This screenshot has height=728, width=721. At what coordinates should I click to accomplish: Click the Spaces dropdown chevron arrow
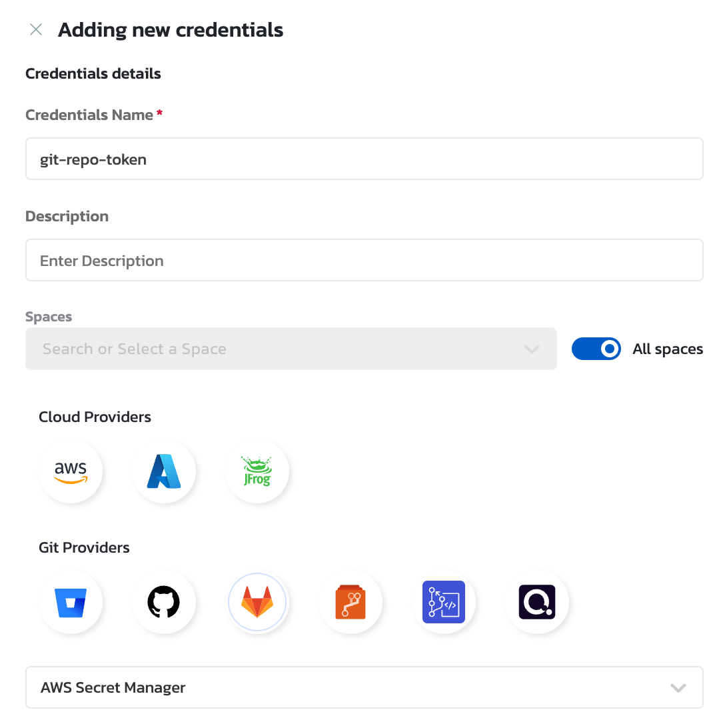point(532,349)
